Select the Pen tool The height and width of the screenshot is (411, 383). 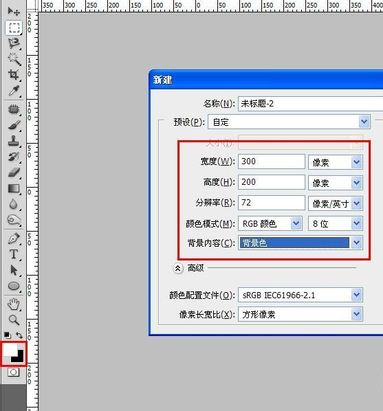[14, 239]
